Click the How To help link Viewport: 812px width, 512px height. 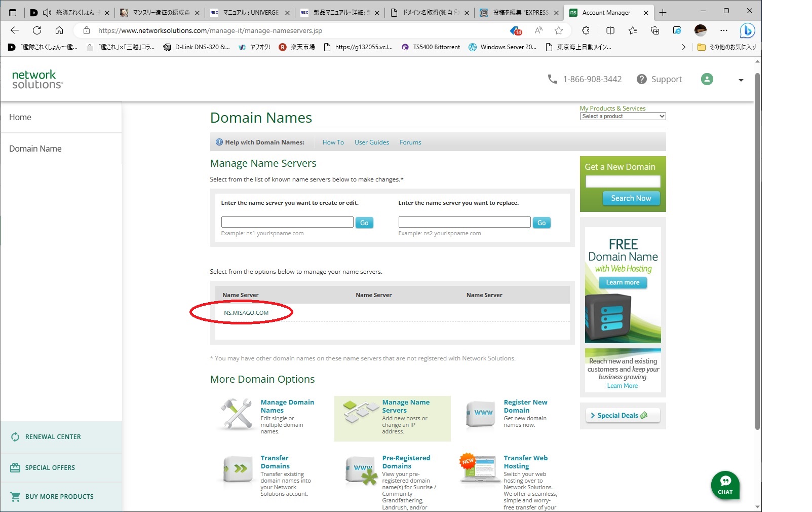coord(333,142)
